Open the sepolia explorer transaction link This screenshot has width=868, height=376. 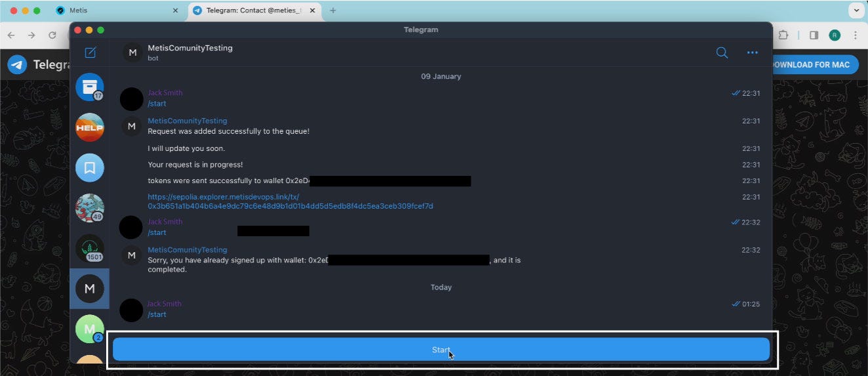point(290,201)
